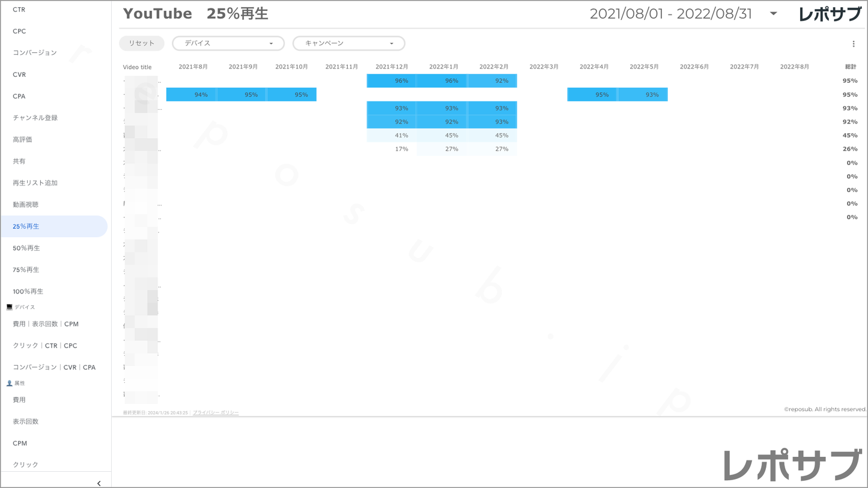Collapse the sidebar with the chevron arrow

click(99, 483)
